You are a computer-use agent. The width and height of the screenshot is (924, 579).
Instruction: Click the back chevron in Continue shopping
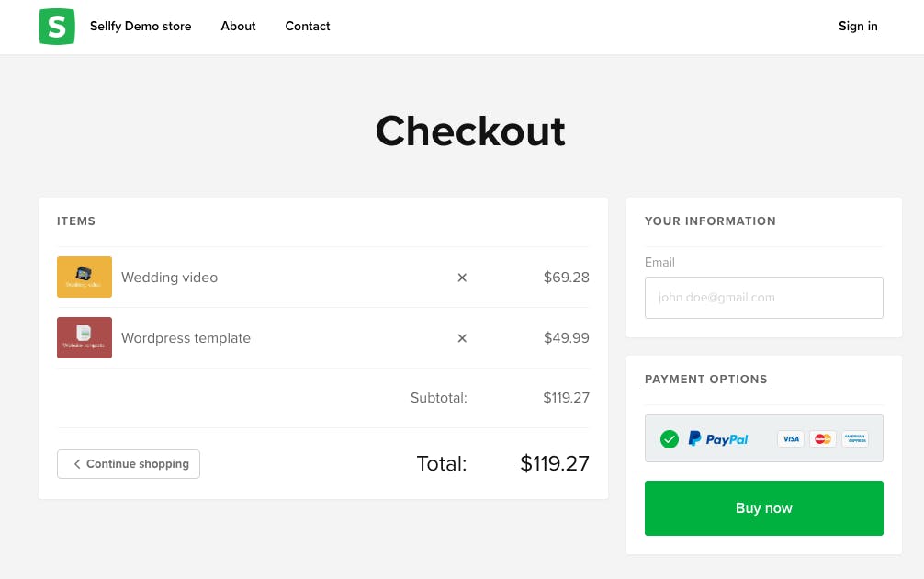[77, 464]
